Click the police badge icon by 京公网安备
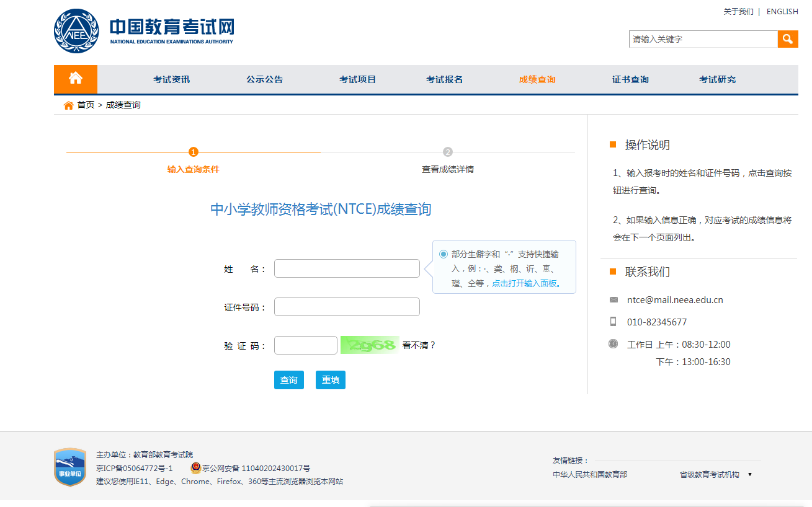The width and height of the screenshot is (812, 507). pyautogui.click(x=195, y=468)
